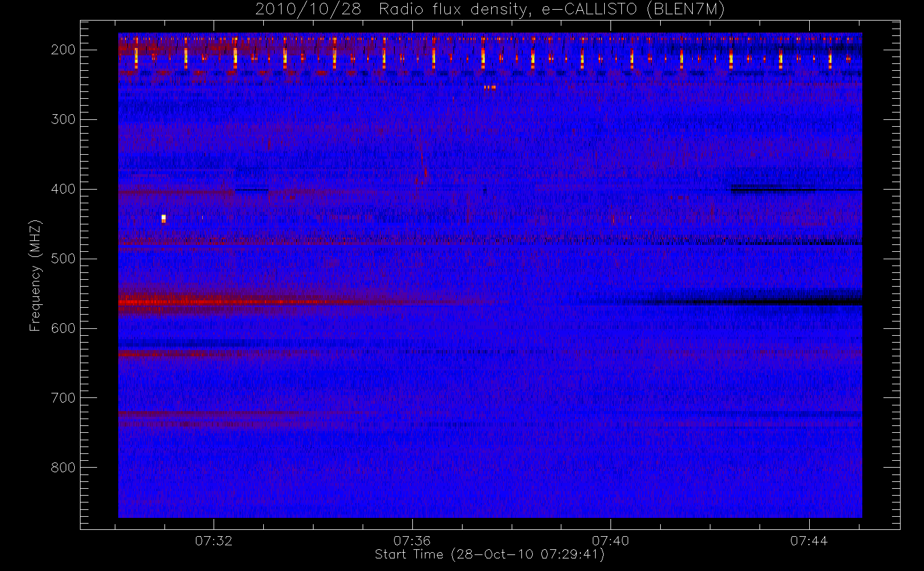
Task: Click the Frequency (MHZ) axis label
Action: 35,275
